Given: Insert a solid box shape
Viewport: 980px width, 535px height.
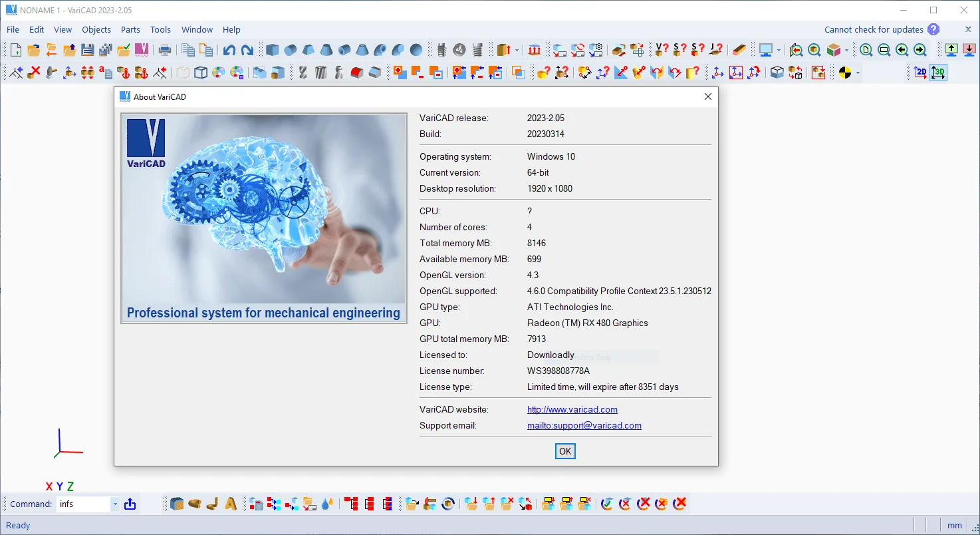Looking at the screenshot, I should [273, 50].
